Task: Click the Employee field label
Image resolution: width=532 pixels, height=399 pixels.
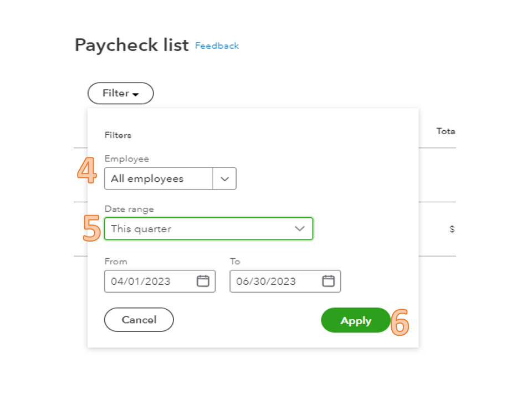Action: tap(127, 159)
